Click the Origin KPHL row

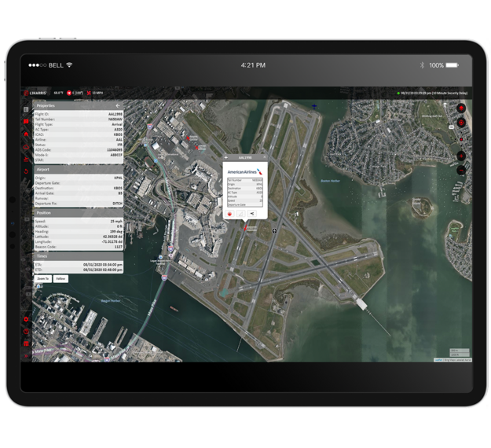79,178
